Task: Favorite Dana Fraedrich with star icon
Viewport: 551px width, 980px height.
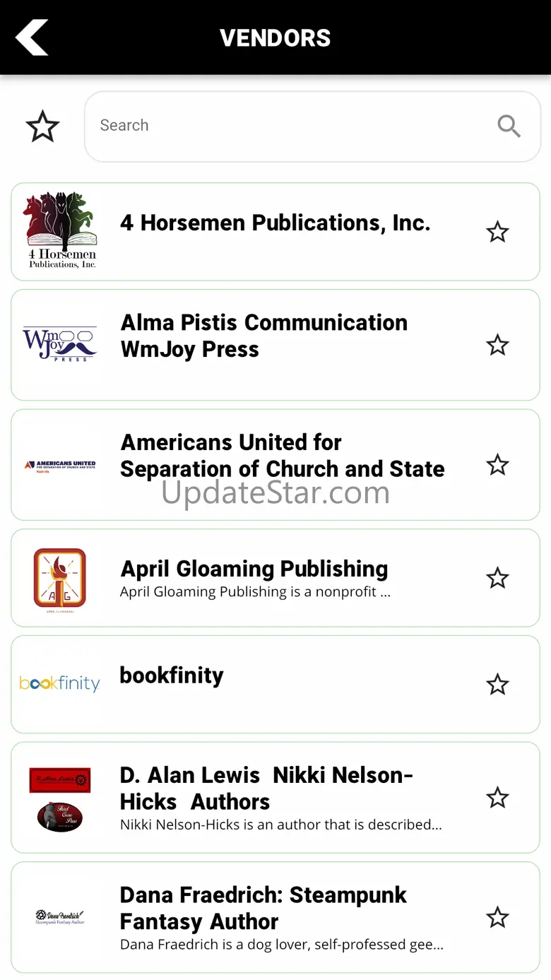Action: (x=497, y=917)
